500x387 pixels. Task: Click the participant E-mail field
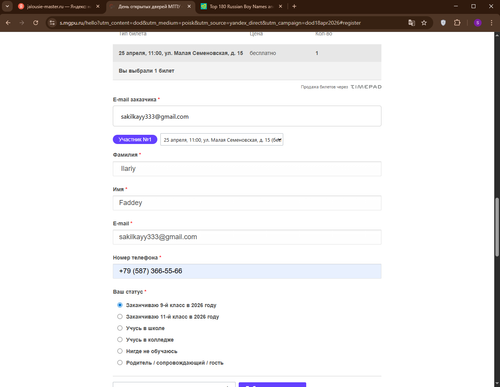pos(247,237)
